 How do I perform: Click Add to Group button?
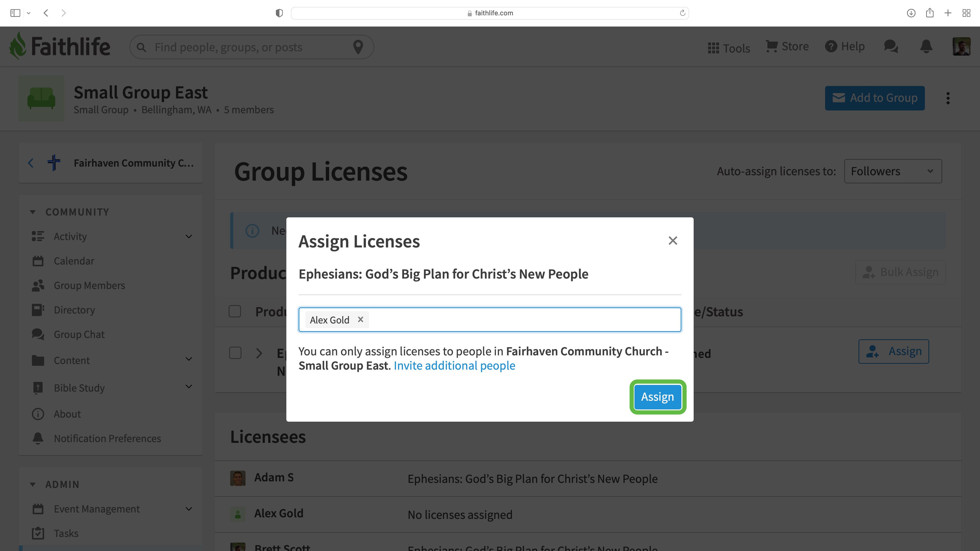click(x=875, y=98)
